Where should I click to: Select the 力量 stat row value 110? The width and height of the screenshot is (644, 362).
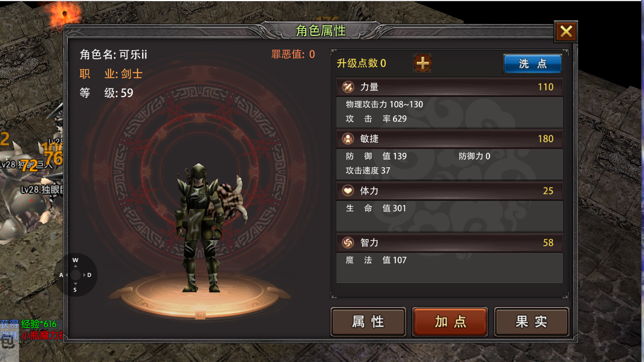tap(545, 87)
